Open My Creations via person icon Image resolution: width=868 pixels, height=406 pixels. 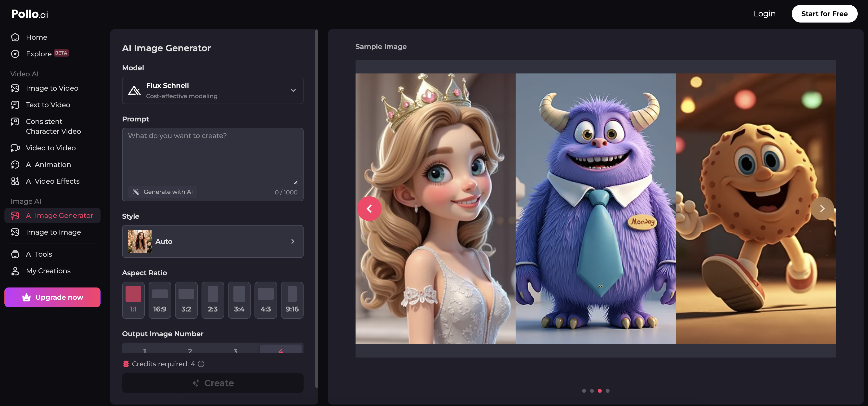(x=15, y=271)
